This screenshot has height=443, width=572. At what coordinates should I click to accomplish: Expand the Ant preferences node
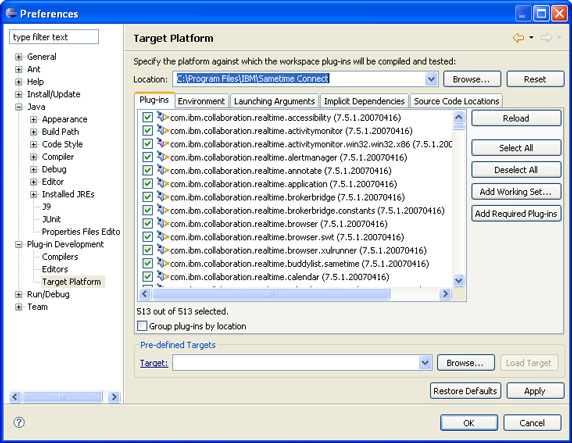pyautogui.click(x=19, y=69)
